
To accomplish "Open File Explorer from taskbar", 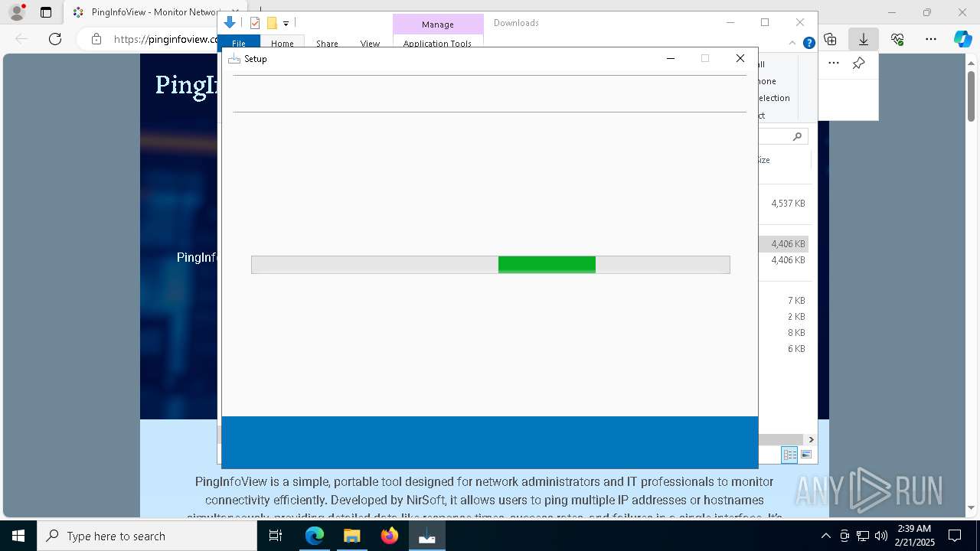I will [351, 536].
